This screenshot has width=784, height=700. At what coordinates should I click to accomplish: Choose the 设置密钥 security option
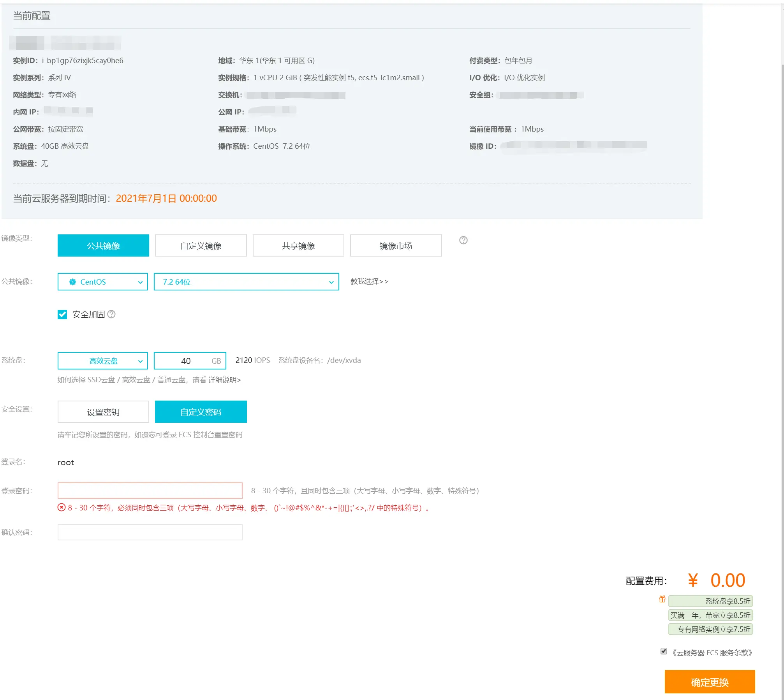[x=103, y=412]
